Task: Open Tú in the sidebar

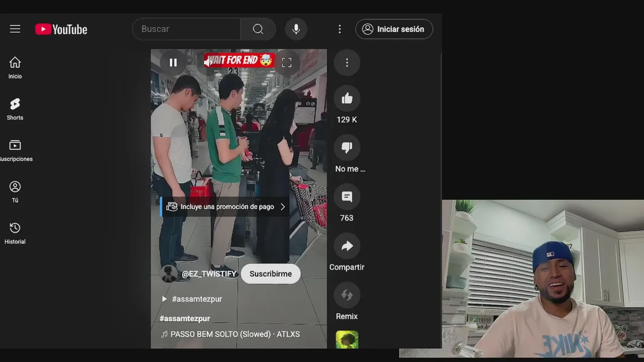Action: click(15, 192)
